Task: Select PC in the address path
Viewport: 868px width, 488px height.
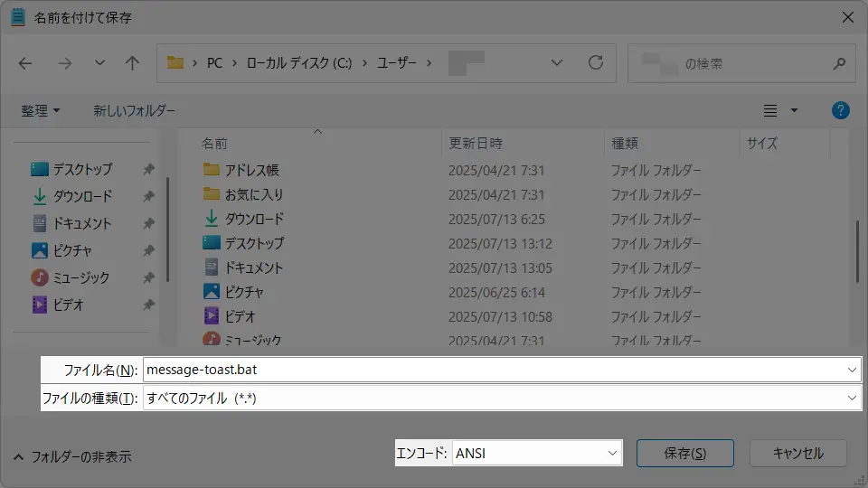Action: (215, 63)
